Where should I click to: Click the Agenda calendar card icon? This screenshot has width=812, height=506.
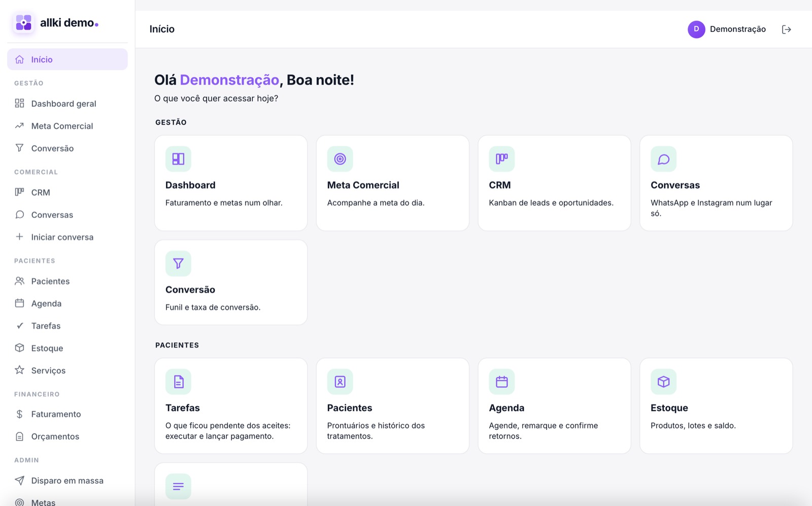502,382
